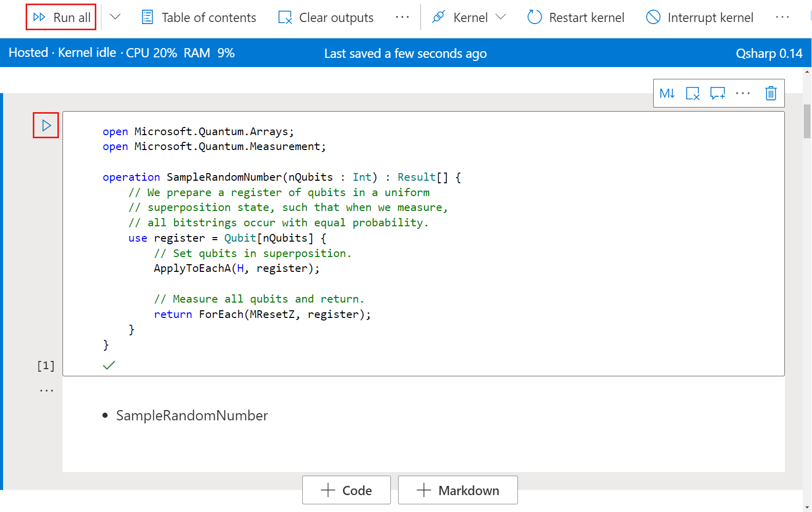Expand the Run all options chevron
812x512 pixels.
pyautogui.click(x=115, y=17)
